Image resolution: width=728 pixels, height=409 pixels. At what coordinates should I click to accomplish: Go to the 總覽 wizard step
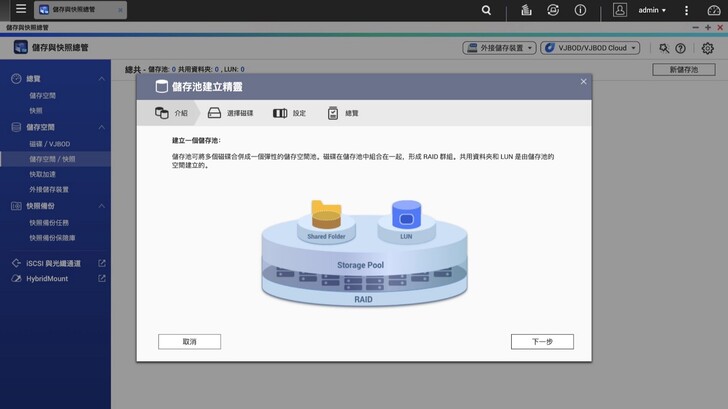pyautogui.click(x=343, y=113)
